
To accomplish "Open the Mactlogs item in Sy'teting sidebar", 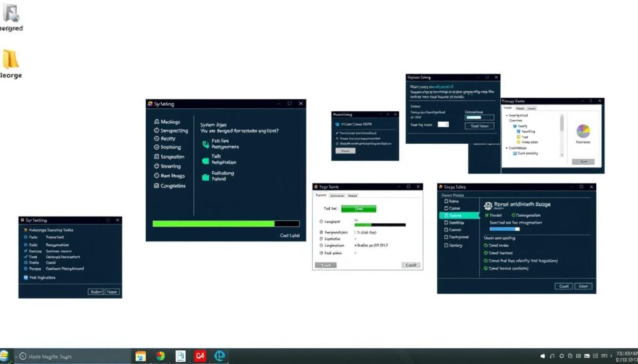I will pyautogui.click(x=167, y=122).
